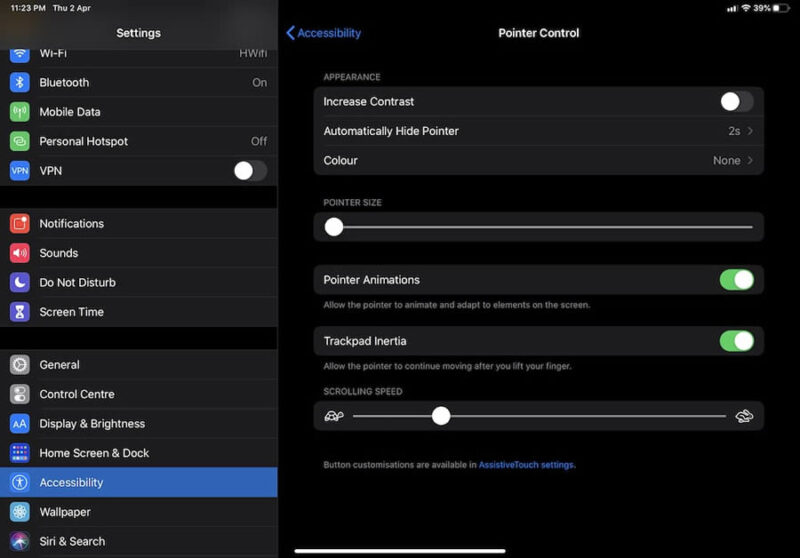Open Sounds using the speaker icon
Screen dimensions: 800x558
coord(20,253)
